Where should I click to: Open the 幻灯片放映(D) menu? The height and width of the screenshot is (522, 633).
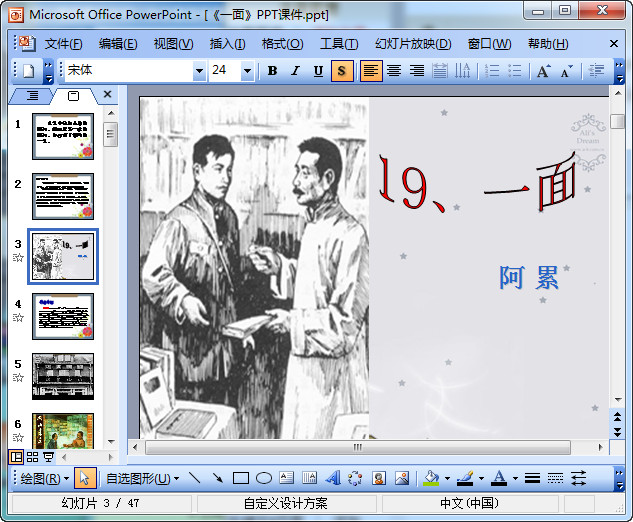point(413,44)
